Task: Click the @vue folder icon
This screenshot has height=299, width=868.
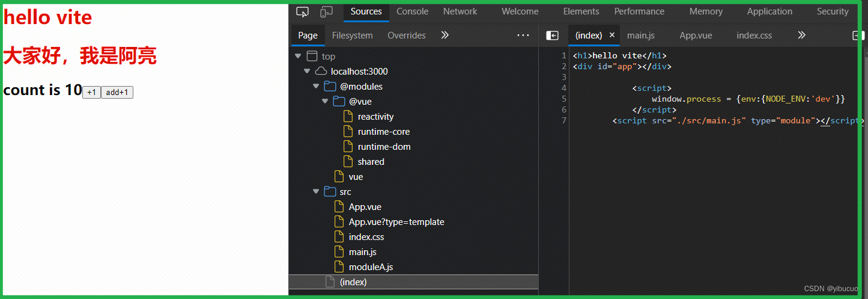Action: coord(339,101)
